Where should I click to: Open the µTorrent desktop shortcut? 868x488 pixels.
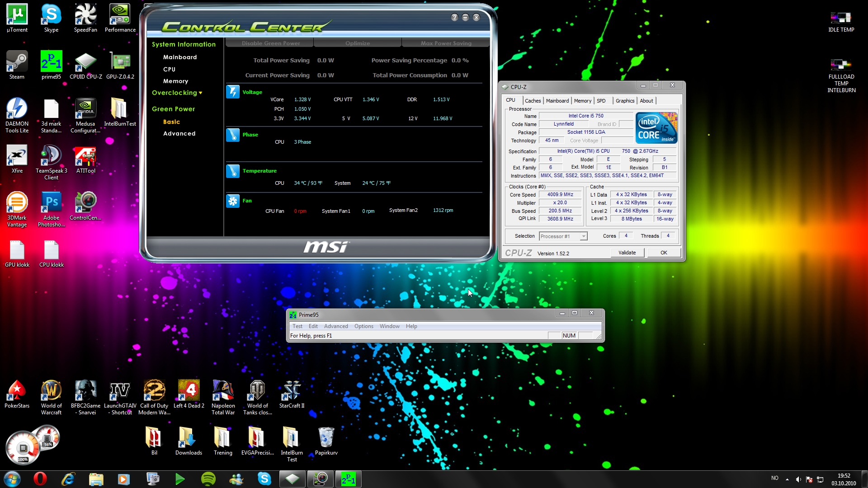pyautogui.click(x=17, y=18)
